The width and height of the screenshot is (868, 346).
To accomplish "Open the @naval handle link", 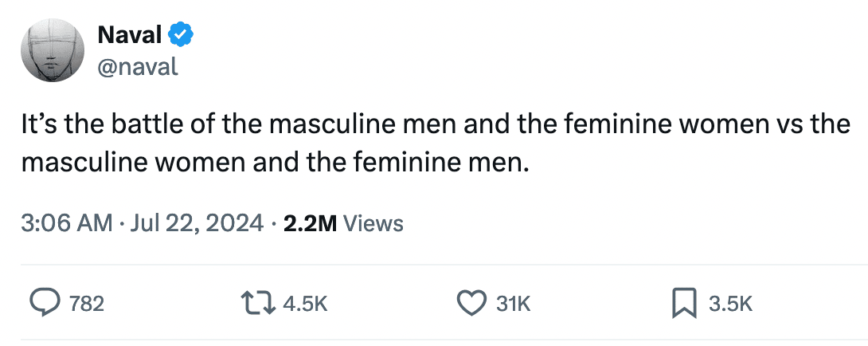I will tap(138, 66).
